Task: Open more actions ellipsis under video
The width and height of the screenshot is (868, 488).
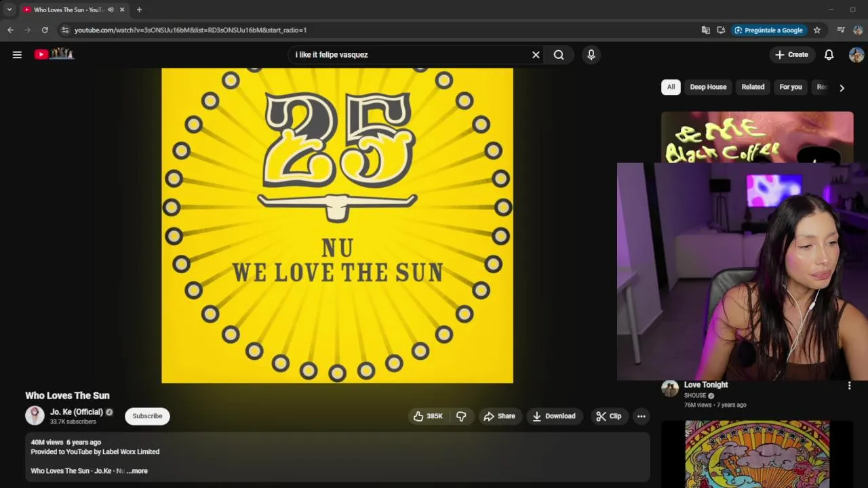Action: [642, 416]
